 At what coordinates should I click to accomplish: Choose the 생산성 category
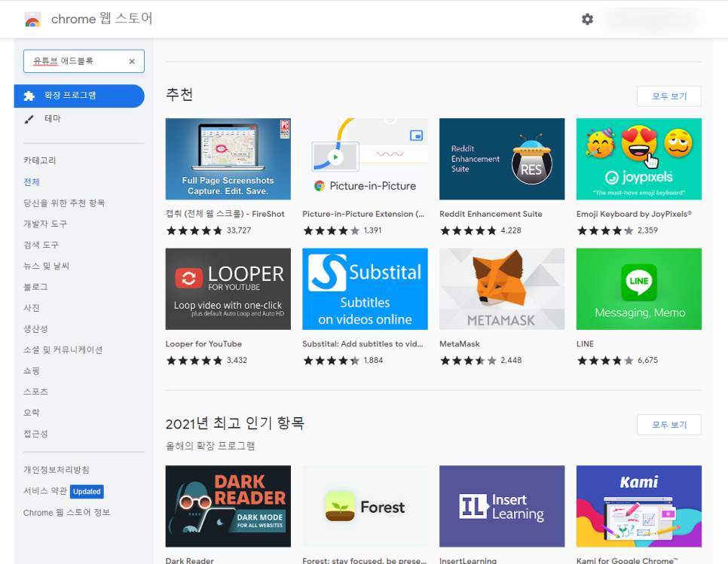pos(35,329)
